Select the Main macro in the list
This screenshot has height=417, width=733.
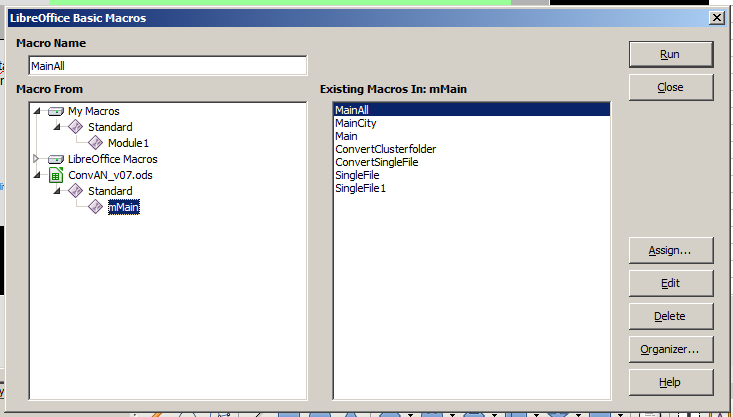point(472,136)
